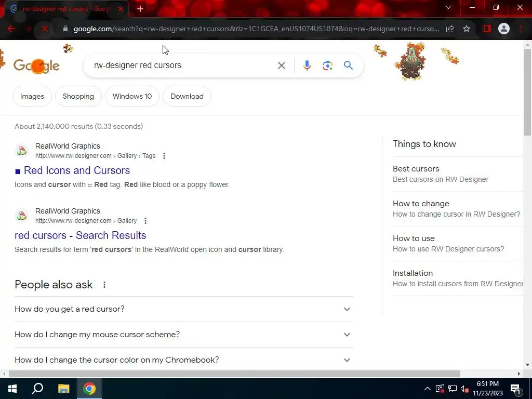Expand How do I change my mouse cursor scheme
Image resolution: width=532 pixels, height=399 pixels.
(x=184, y=335)
